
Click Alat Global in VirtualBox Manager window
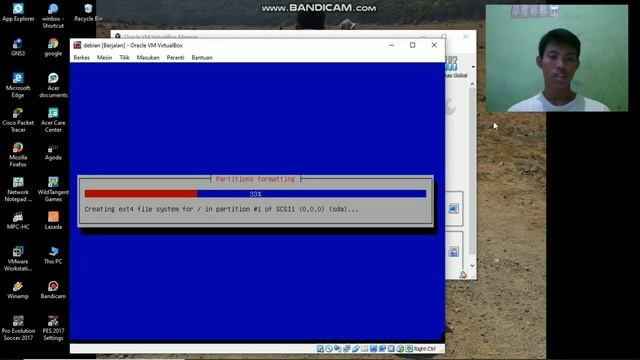pyautogui.click(x=455, y=68)
